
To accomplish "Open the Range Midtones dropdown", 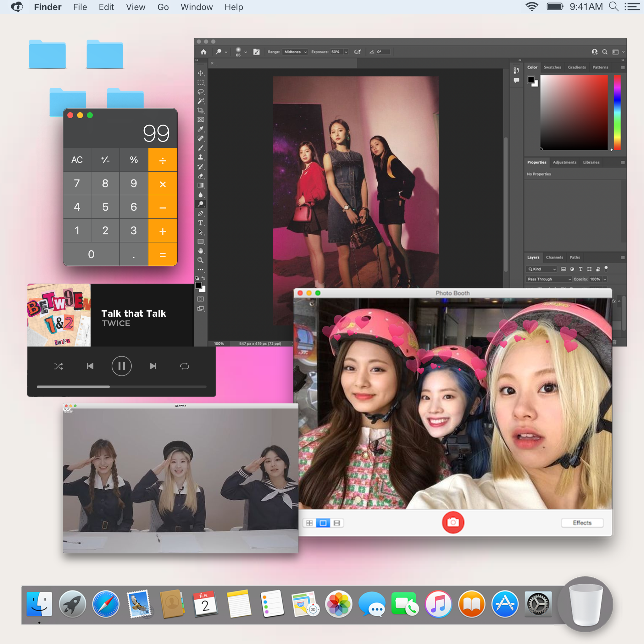I will click(x=295, y=52).
